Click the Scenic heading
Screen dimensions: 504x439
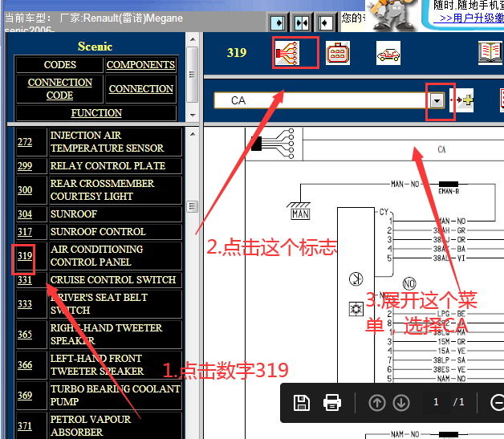pos(96,47)
